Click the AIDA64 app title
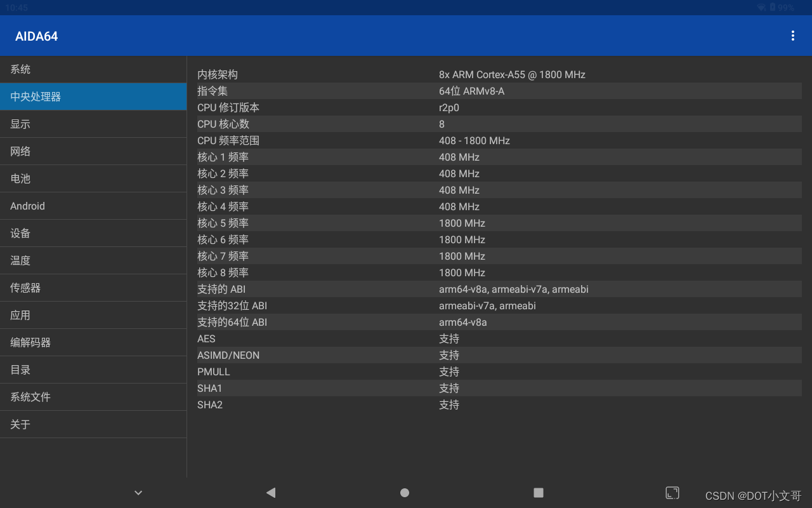The width and height of the screenshot is (812, 508). (x=37, y=36)
